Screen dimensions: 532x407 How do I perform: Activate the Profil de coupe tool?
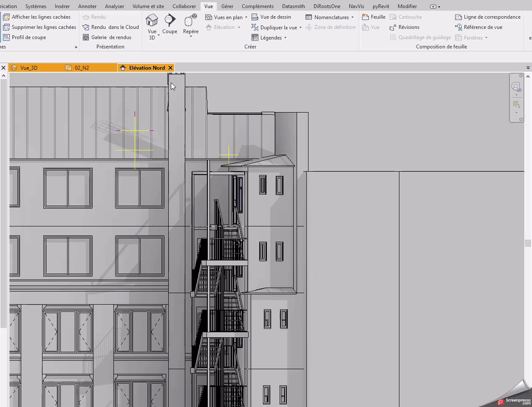coord(24,37)
